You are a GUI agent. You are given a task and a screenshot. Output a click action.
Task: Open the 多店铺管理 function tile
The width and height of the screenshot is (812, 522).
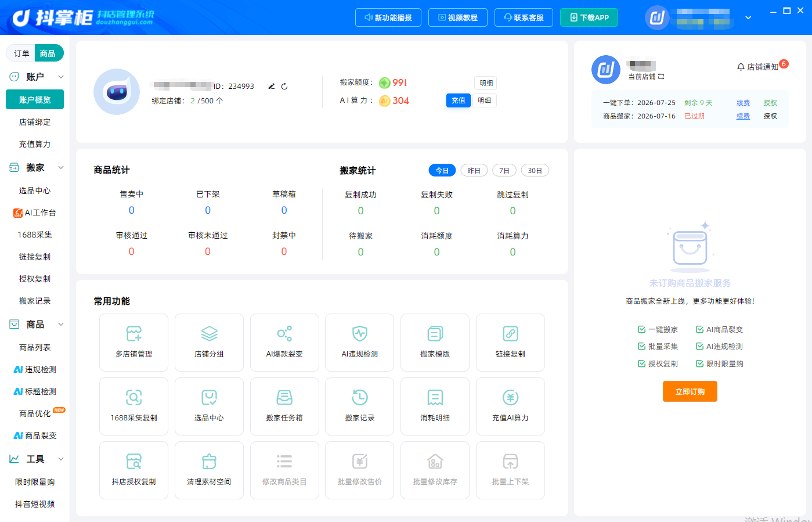tap(133, 343)
